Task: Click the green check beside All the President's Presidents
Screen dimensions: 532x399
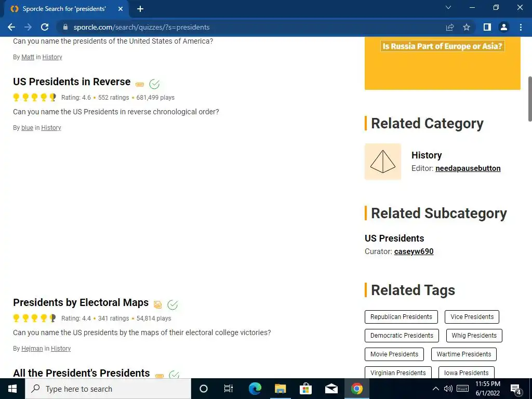Action: pyautogui.click(x=174, y=374)
